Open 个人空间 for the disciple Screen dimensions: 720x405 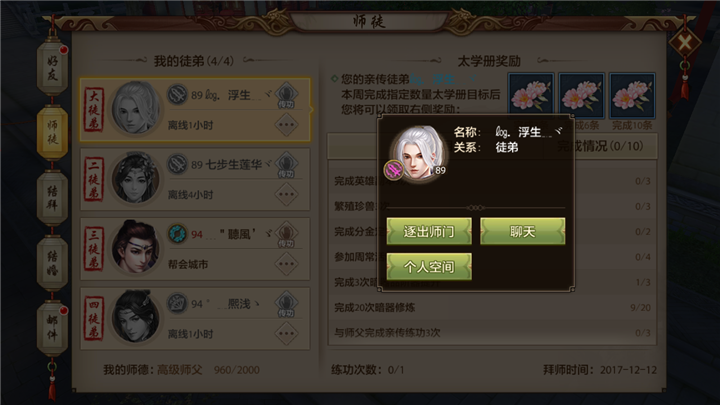point(429,266)
